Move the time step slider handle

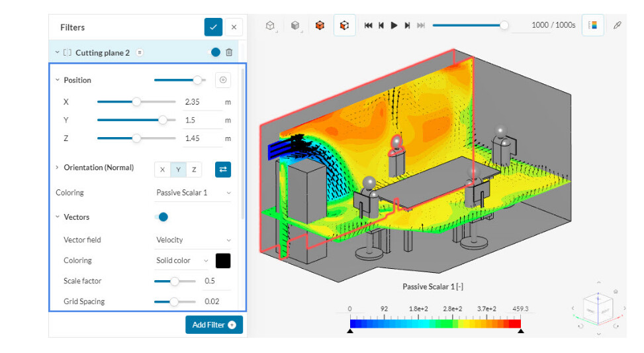(504, 25)
